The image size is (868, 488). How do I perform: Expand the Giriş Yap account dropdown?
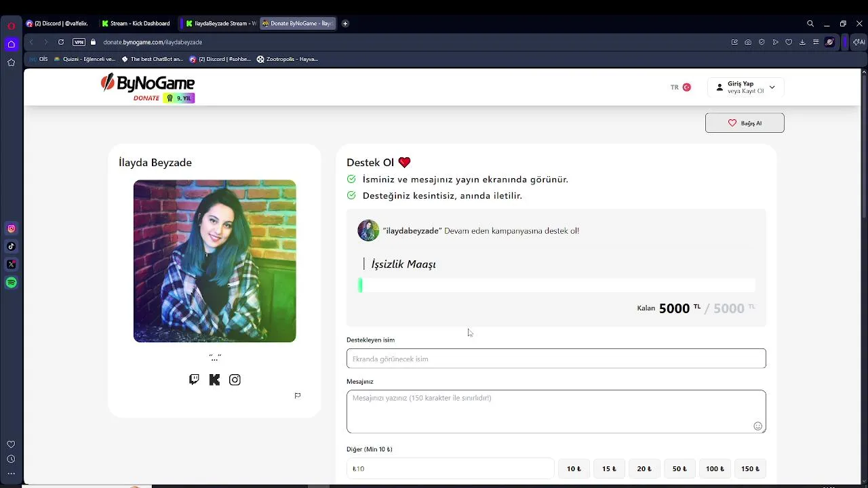(745, 87)
